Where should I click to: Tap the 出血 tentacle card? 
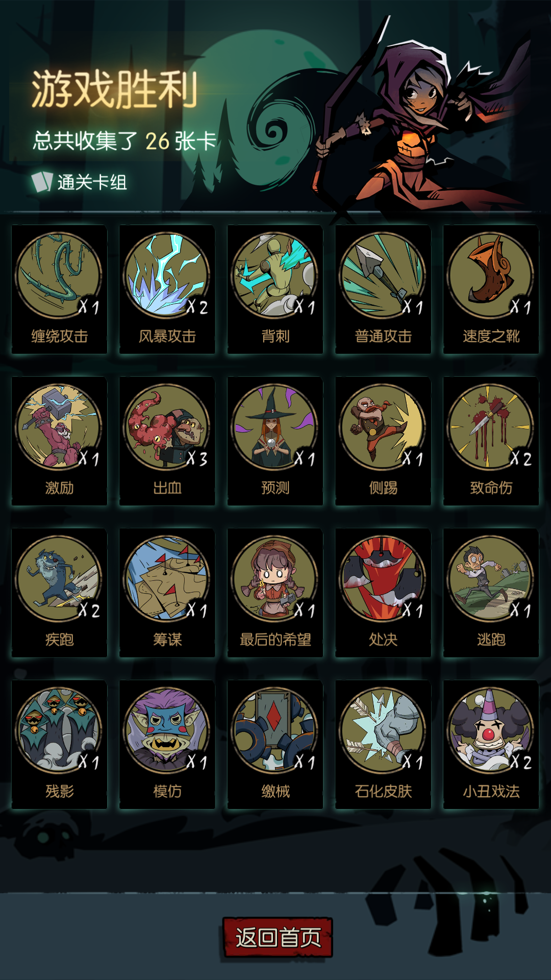167,441
